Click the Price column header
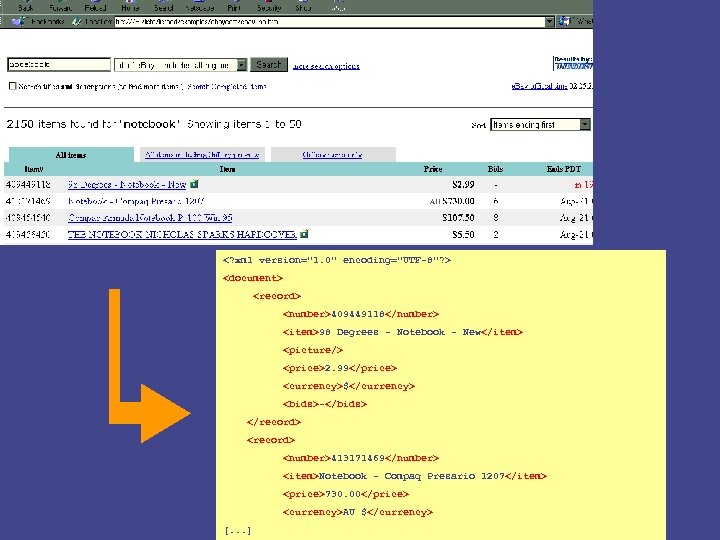 pos(433,169)
